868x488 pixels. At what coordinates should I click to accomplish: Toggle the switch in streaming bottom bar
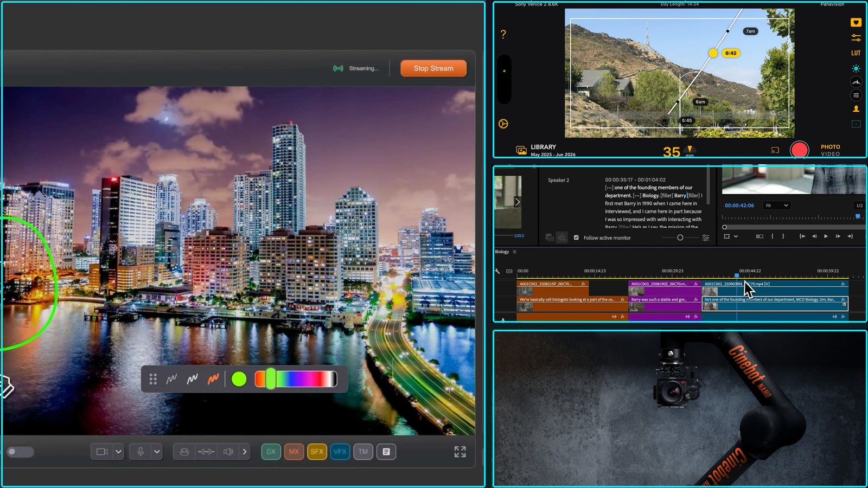pyautogui.click(x=20, y=452)
